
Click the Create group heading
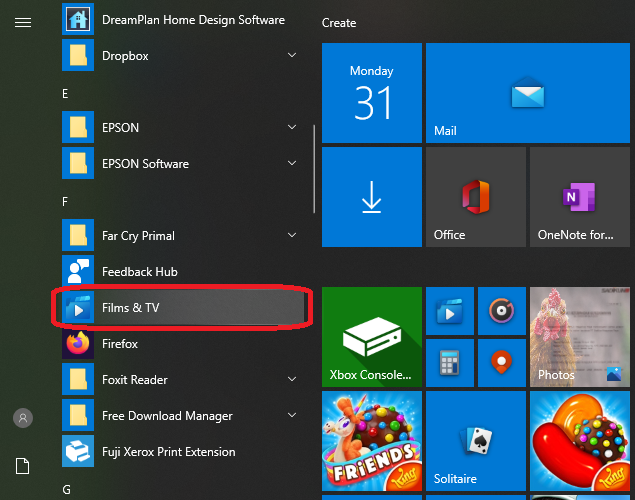tap(339, 23)
